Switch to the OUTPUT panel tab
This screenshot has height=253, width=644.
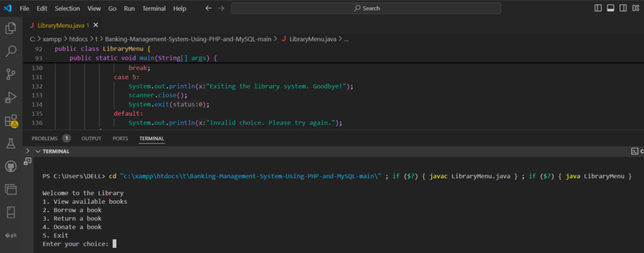click(91, 138)
